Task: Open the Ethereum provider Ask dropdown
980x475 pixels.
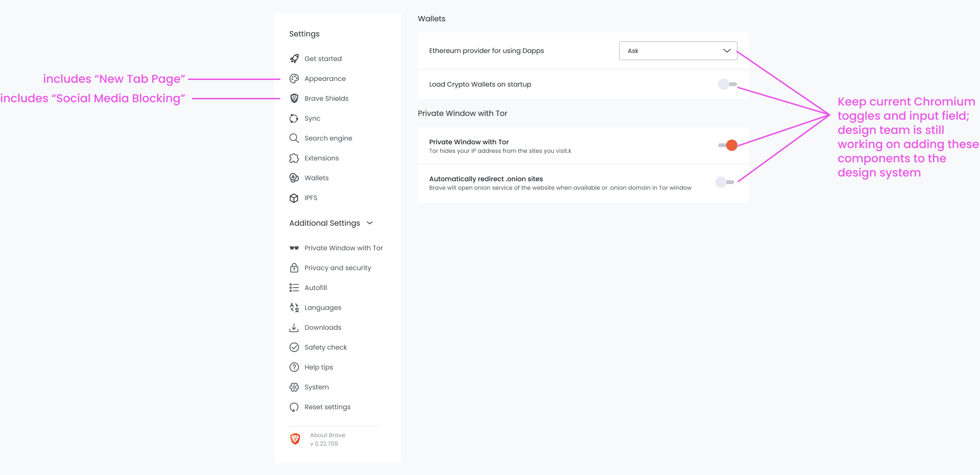Action: [x=678, y=51]
